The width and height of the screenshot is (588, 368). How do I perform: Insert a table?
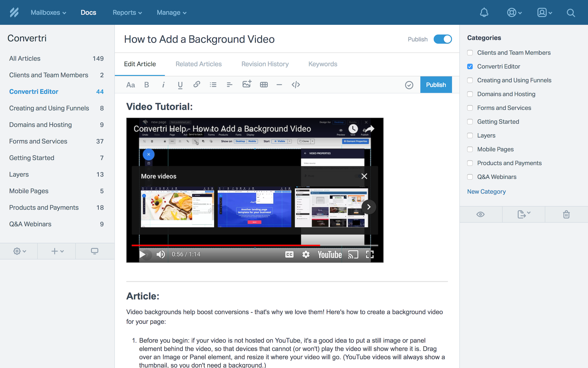coord(264,85)
